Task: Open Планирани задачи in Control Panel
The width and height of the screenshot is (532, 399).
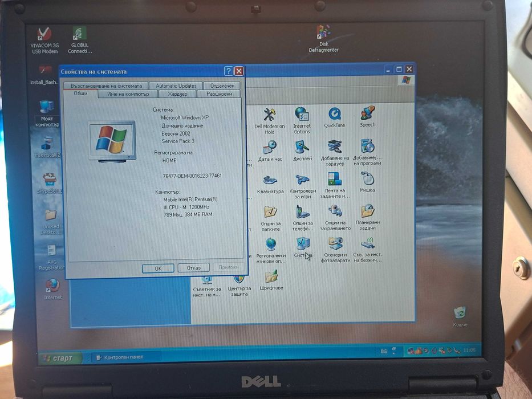Action: point(367,217)
